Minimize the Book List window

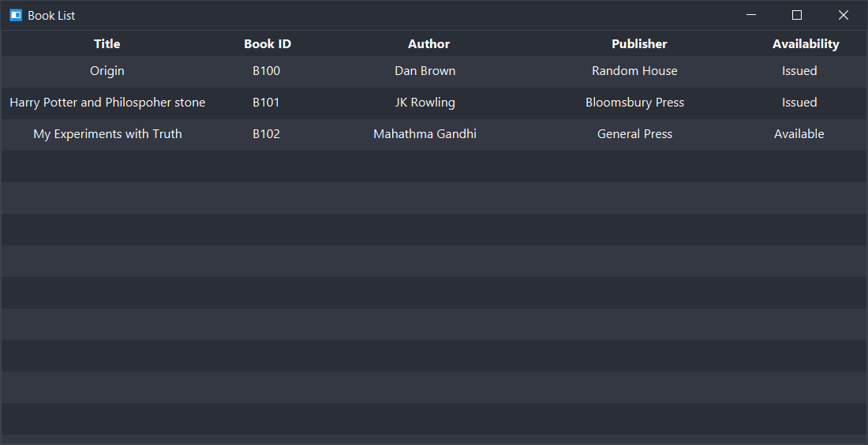(x=751, y=15)
